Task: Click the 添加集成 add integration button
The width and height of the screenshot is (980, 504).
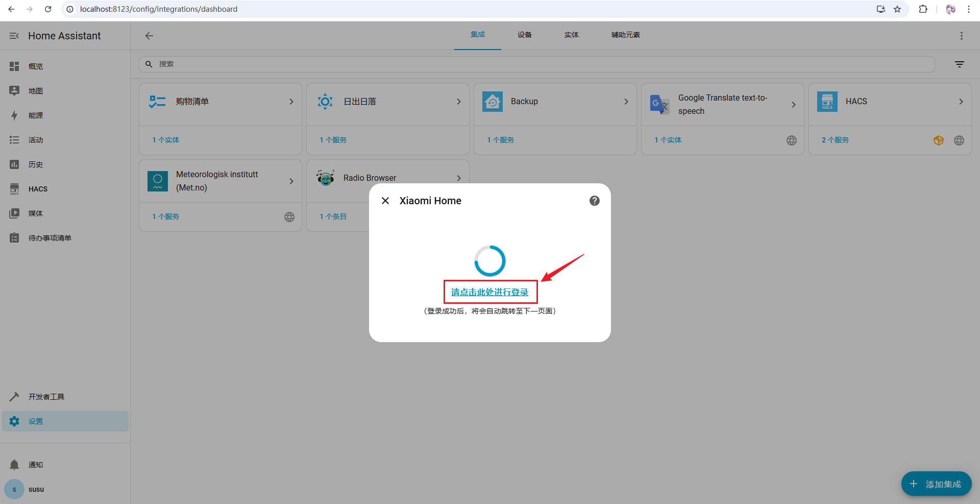Action: pos(937,484)
